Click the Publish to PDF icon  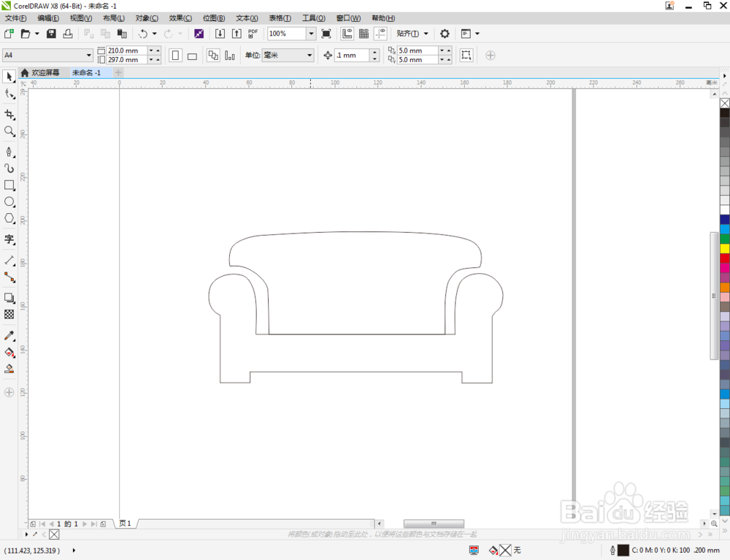click(253, 34)
